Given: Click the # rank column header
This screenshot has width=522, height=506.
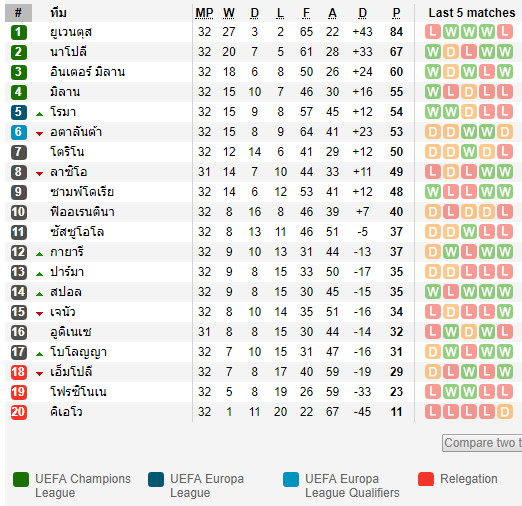Looking at the screenshot, I should (x=18, y=13).
